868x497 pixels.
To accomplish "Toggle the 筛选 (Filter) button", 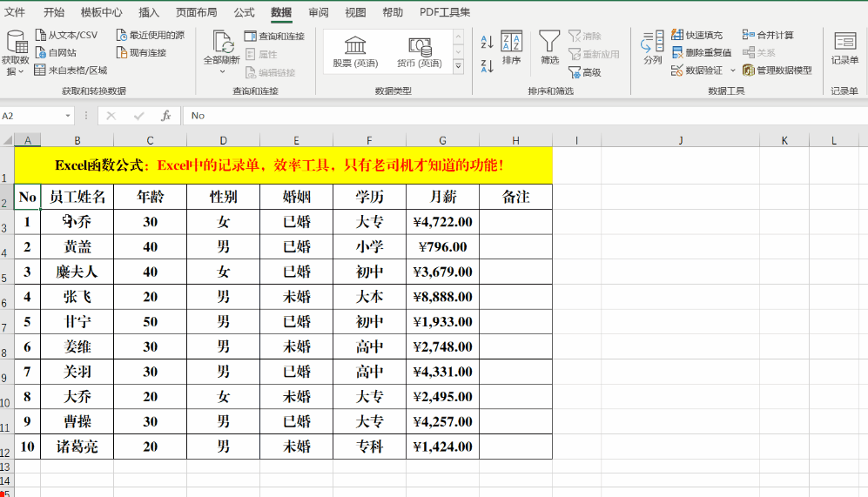I will pos(549,48).
